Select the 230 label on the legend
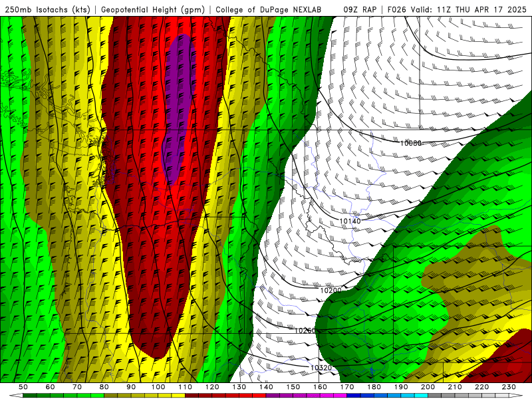 [509, 387]
